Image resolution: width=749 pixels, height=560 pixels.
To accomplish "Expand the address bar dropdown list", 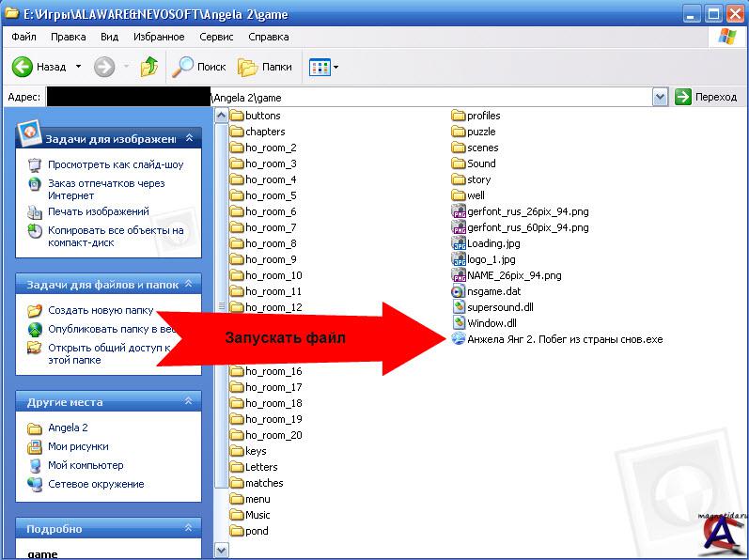I will 660,97.
